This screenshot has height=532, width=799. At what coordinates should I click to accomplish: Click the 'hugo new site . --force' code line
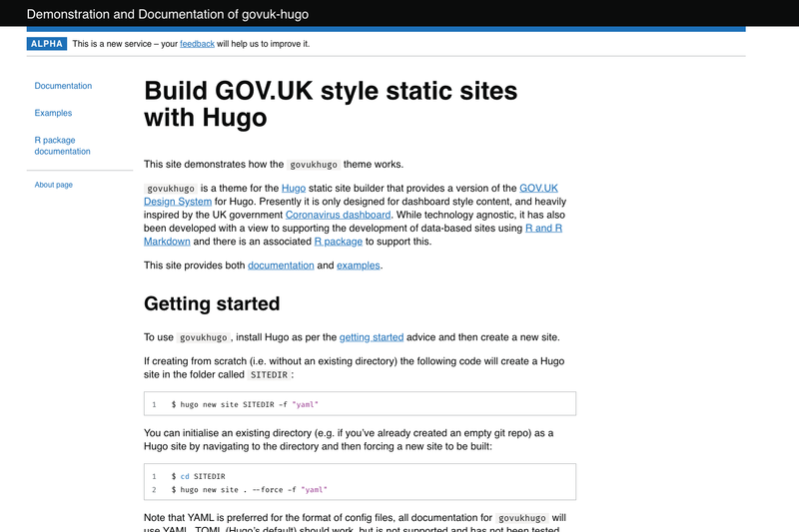249,490
